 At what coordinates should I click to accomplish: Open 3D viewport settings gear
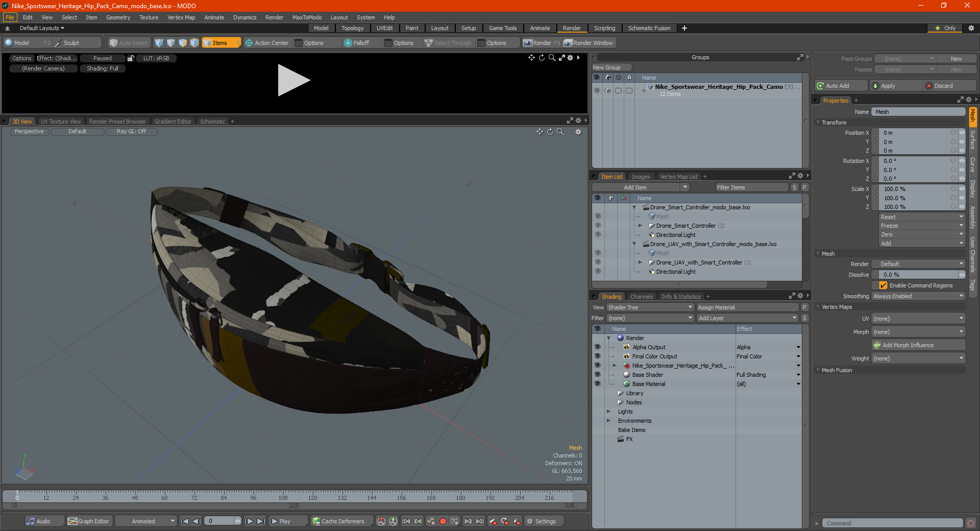click(x=578, y=132)
